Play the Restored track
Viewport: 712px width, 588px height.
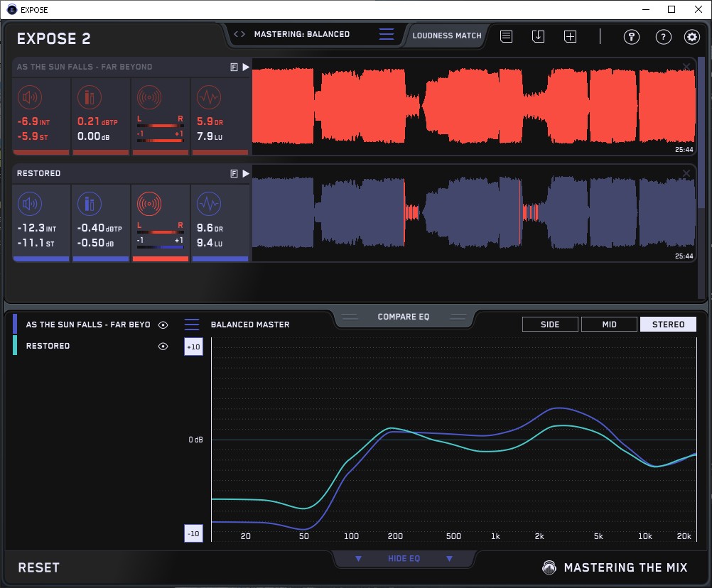click(246, 173)
